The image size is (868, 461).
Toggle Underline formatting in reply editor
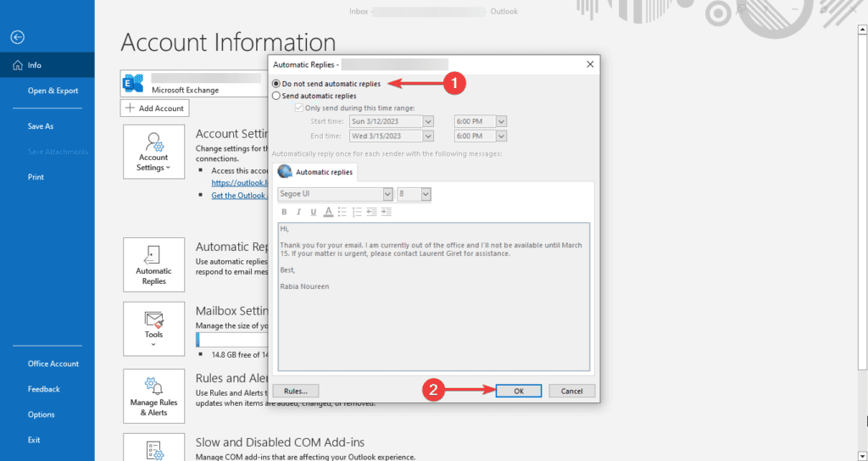[x=314, y=212]
